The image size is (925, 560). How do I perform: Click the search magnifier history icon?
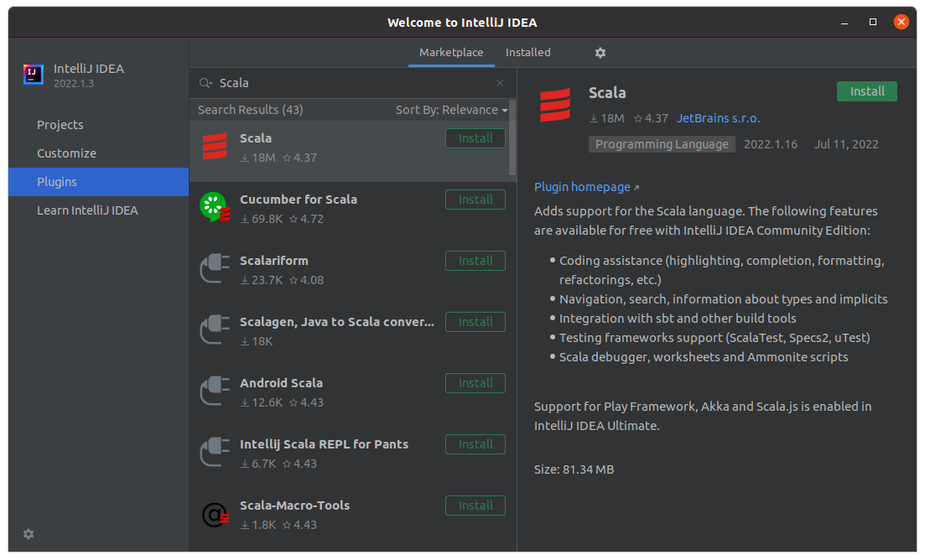[205, 83]
